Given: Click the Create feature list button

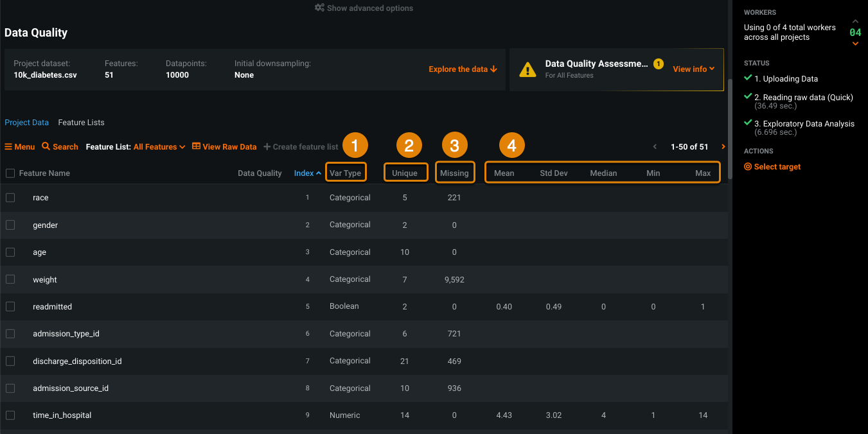Looking at the screenshot, I should 301,147.
